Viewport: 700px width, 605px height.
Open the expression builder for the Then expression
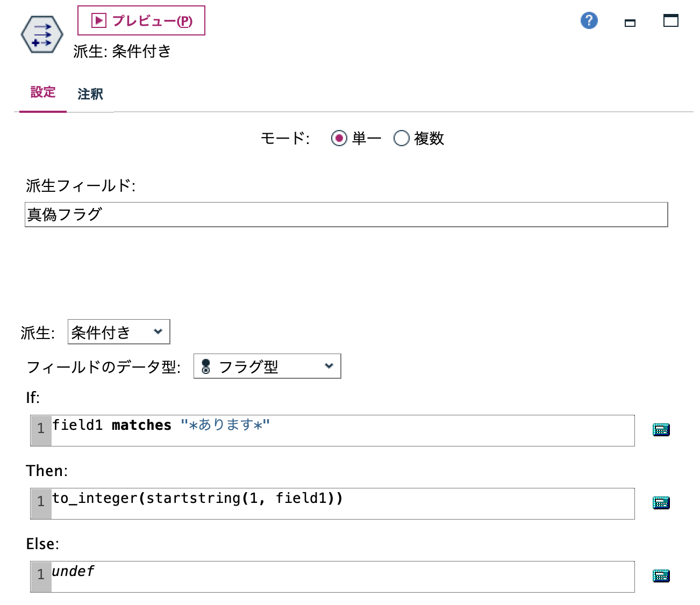pyautogui.click(x=661, y=502)
